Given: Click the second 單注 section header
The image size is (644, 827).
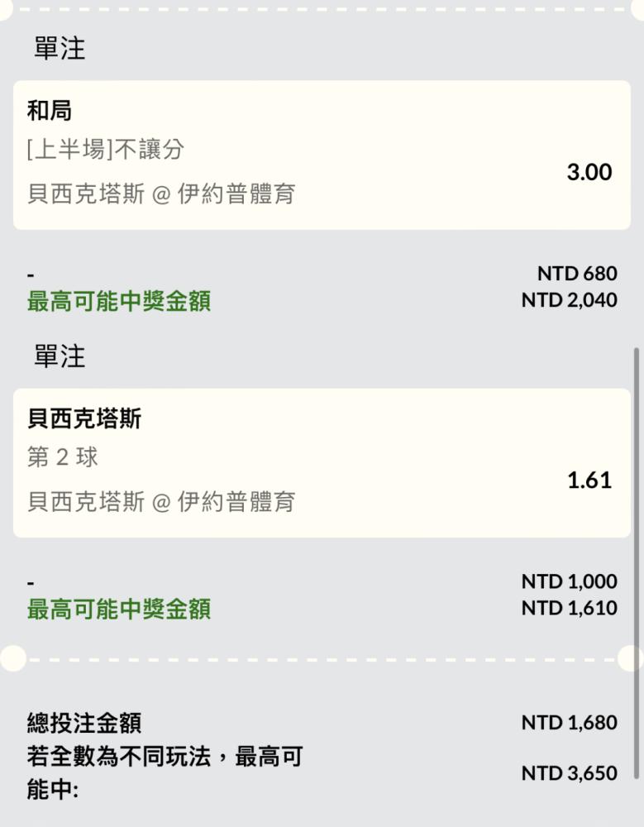Looking at the screenshot, I should (60, 356).
